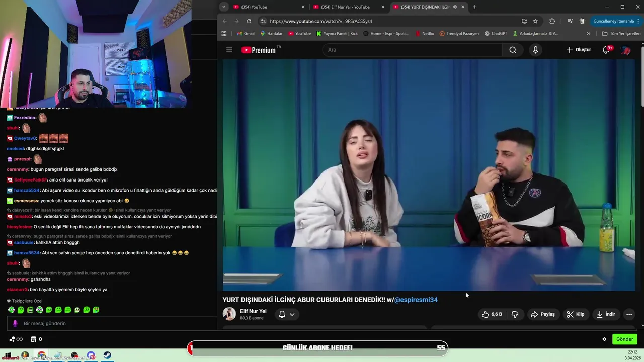Viewport: 644px width, 362px height.
Task: Switch to the first '(354) YouTube' tab
Action: (269, 7)
